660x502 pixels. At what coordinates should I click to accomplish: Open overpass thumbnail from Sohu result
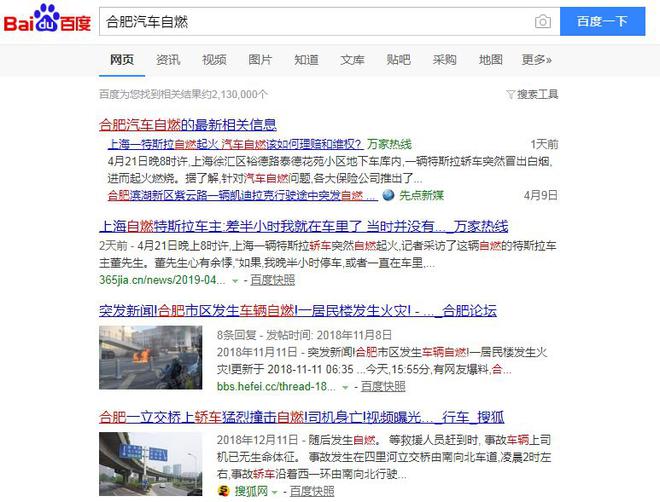coord(151,464)
